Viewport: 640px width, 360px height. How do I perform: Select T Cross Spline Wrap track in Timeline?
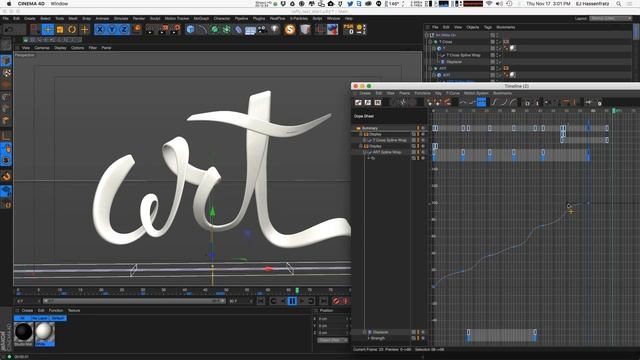point(389,140)
